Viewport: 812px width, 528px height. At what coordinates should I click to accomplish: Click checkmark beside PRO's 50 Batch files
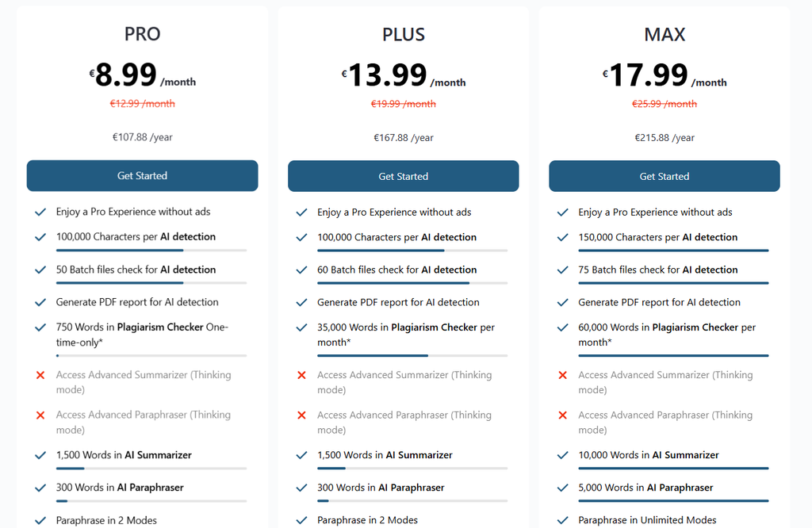[40, 270]
